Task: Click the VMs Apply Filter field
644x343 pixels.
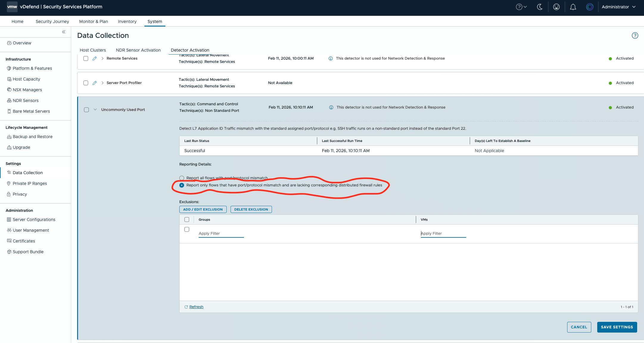Action: [443, 234]
